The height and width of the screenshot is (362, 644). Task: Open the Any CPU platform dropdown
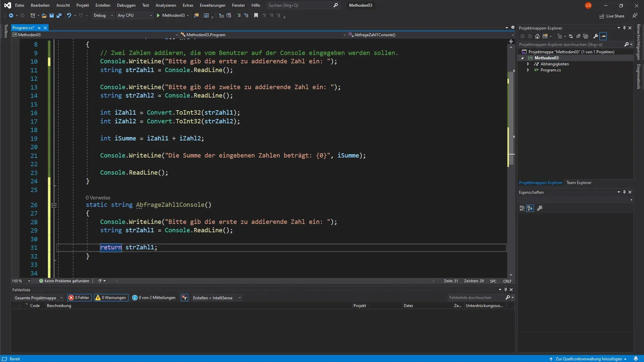[x=135, y=15]
